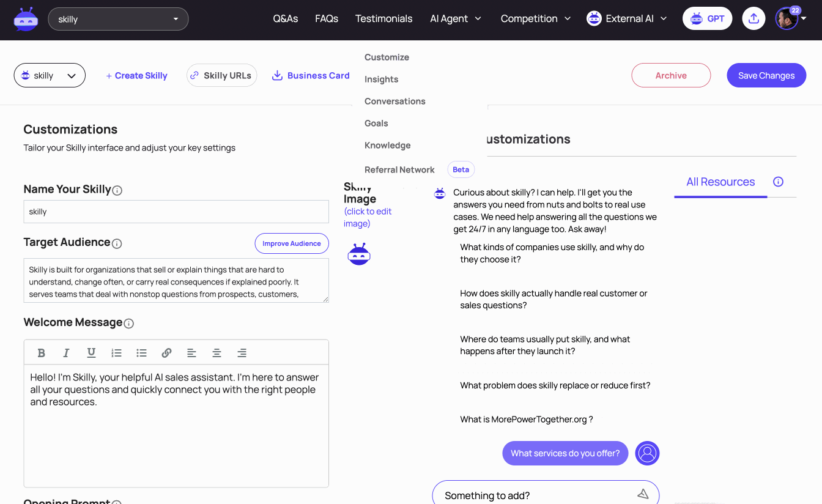
Task: Open the small skilly pill dropdown
Action: [50, 75]
